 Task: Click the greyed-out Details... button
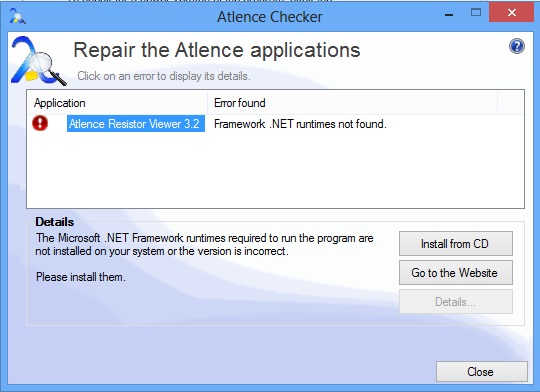coord(456,302)
